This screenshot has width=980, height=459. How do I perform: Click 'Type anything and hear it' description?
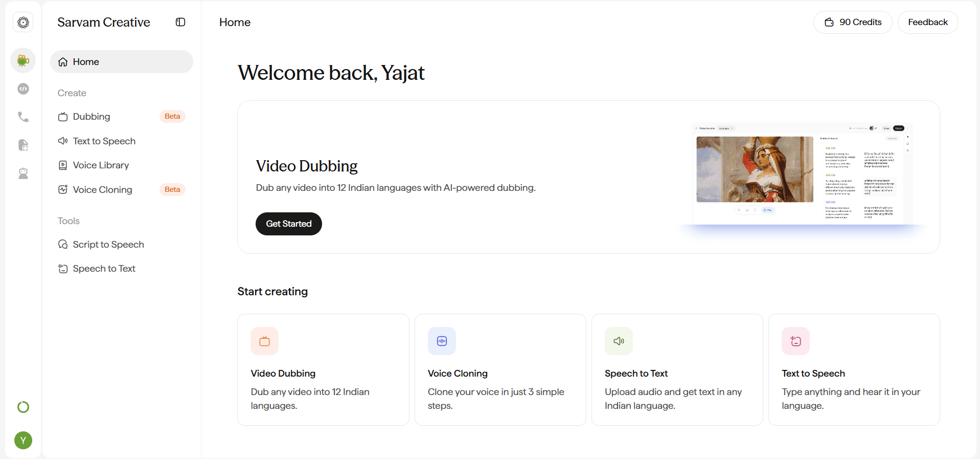click(851, 399)
